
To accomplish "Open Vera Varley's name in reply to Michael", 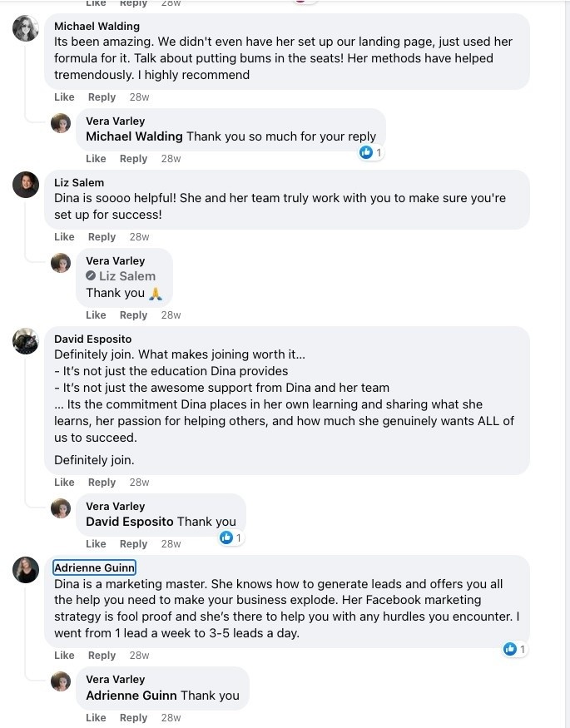I will point(115,121).
